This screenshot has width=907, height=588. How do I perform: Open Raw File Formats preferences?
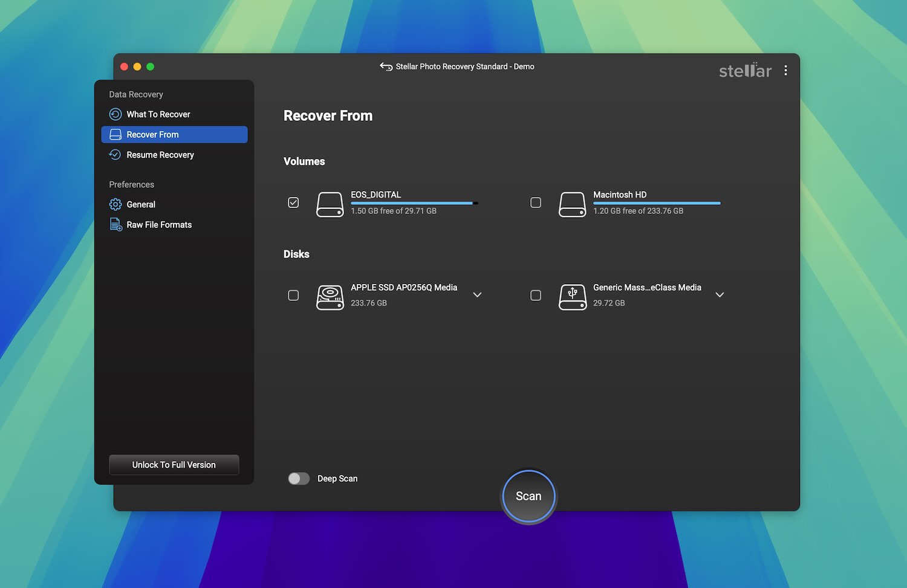(x=174, y=225)
